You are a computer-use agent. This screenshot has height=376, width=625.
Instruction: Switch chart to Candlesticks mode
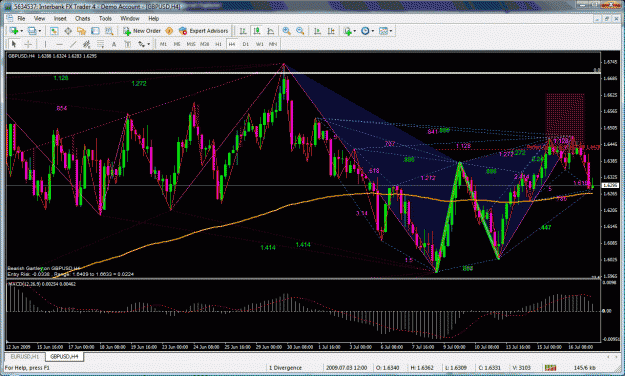tap(257, 31)
